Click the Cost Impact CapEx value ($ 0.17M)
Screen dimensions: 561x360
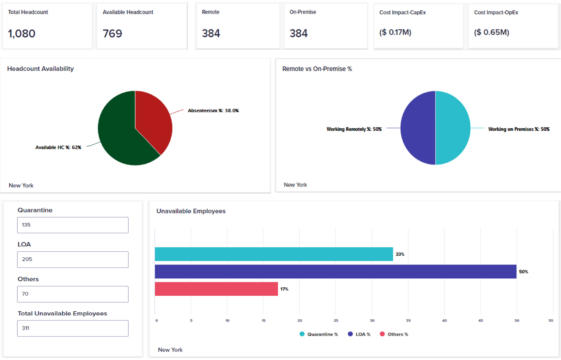(x=395, y=33)
